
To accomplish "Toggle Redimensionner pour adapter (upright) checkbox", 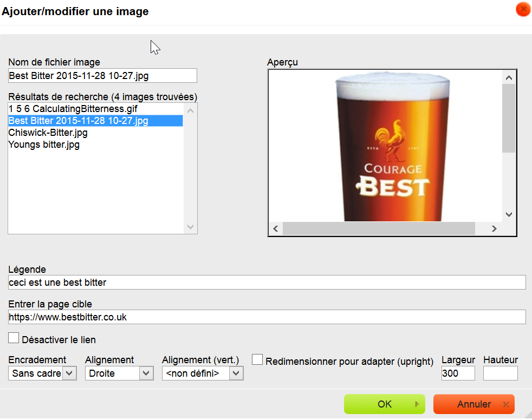I will coord(258,360).
